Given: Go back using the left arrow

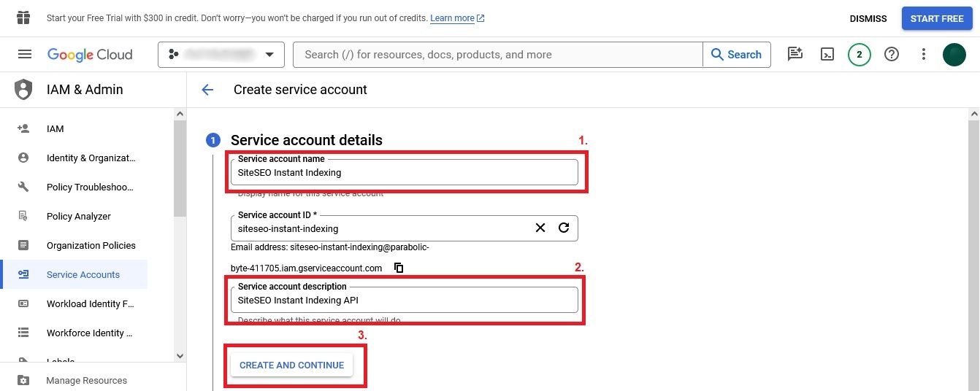Looking at the screenshot, I should tap(207, 90).
